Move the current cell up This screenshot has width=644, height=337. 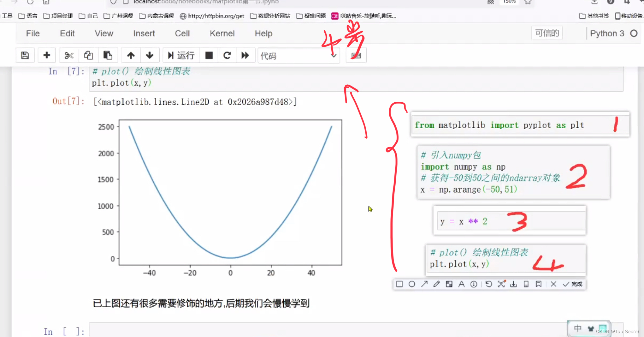[x=130, y=55]
